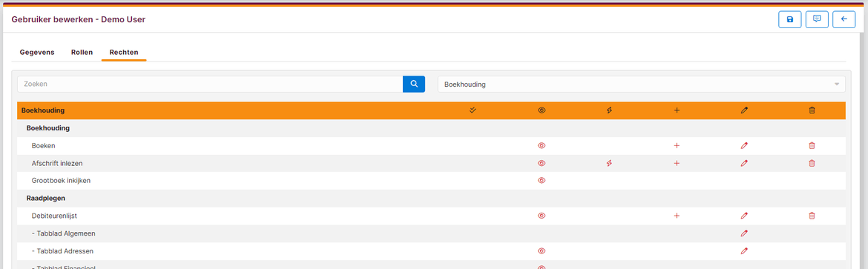Click the lightning icon in orange header

pos(609,110)
